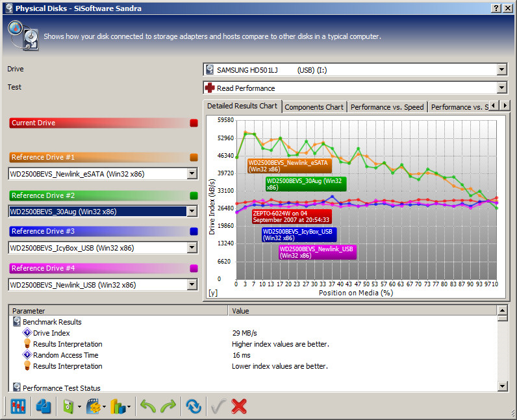Click the red X cancel icon
Image resolution: width=517 pixels, height=420 pixels.
click(x=239, y=406)
